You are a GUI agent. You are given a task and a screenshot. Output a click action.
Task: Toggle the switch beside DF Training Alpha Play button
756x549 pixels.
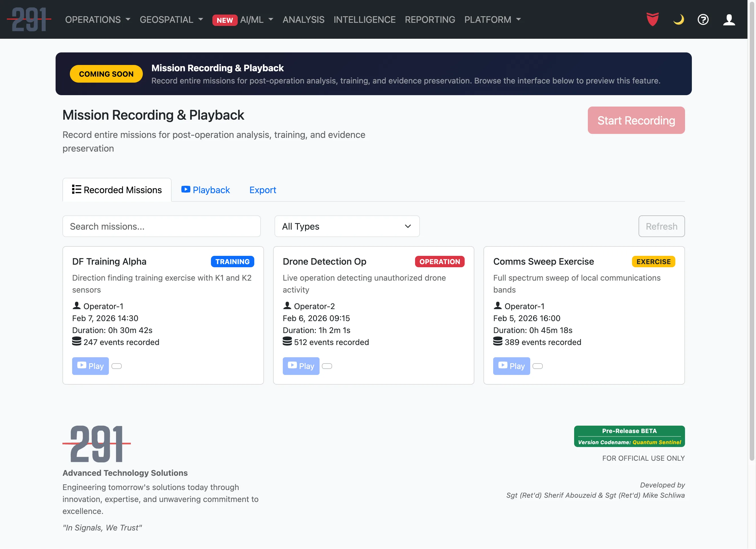117,366
